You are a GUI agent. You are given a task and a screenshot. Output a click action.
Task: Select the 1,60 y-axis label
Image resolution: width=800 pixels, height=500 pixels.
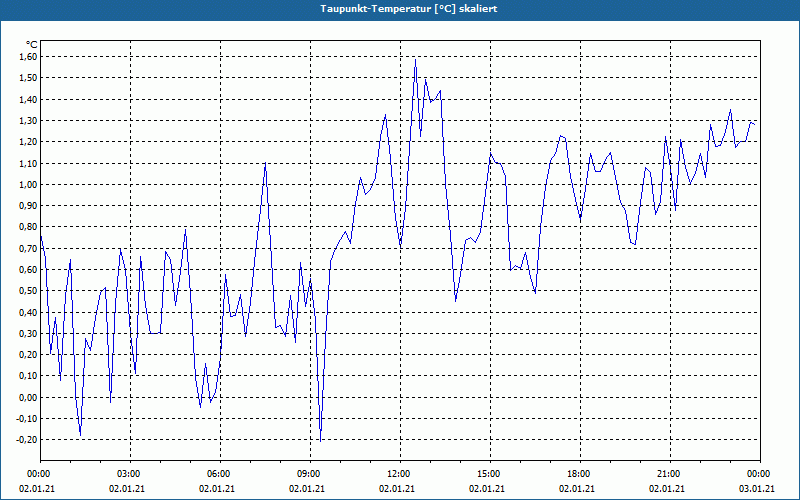click(x=28, y=57)
